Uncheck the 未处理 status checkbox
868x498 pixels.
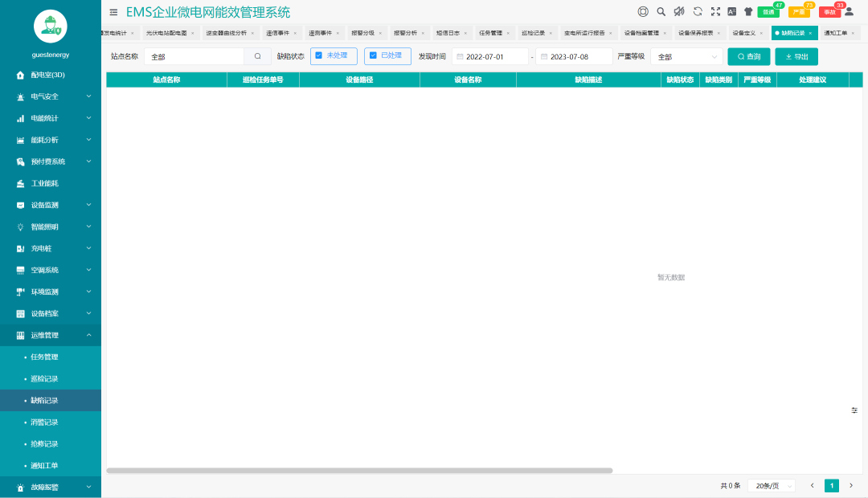click(x=317, y=57)
